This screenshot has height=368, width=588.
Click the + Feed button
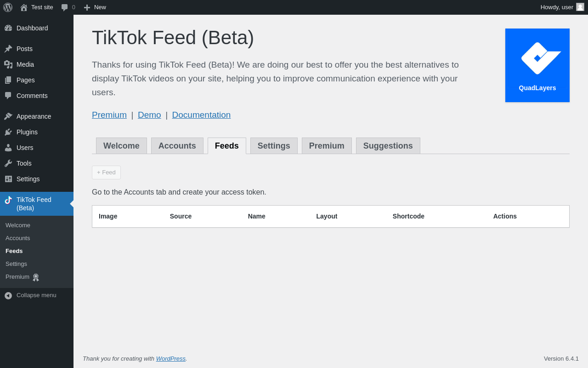pos(106,172)
